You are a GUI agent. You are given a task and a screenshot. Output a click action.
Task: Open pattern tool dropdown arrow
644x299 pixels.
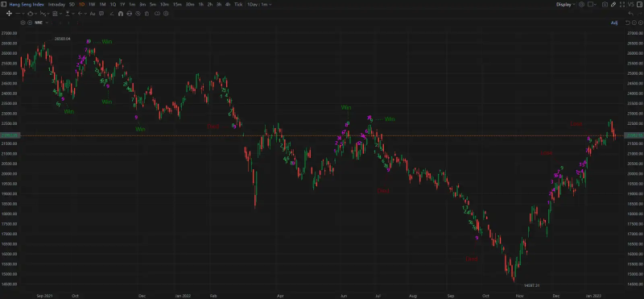click(x=48, y=14)
